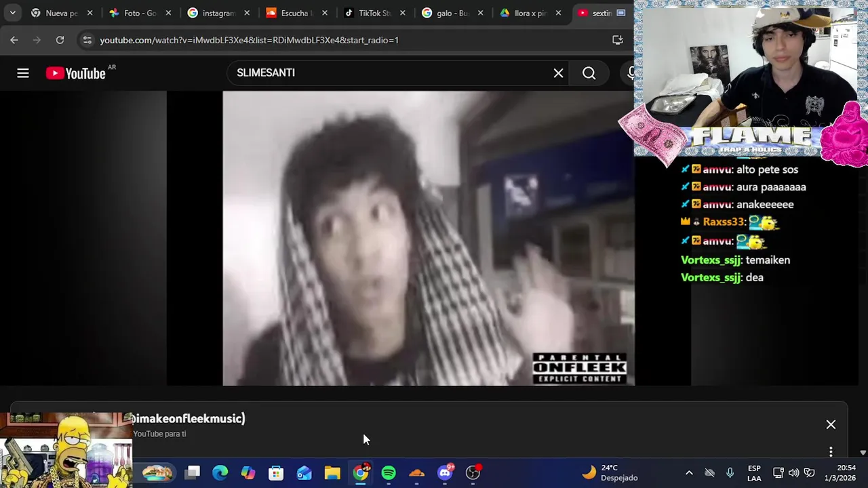This screenshot has height=488, width=868.
Task: Go back with the browser arrow
Action: (14, 40)
